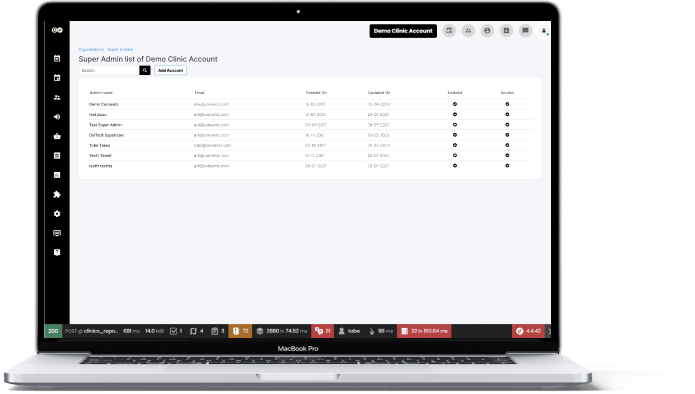Open the list document icon in the sidebar
Screen dimensions: 695x394
[57, 156]
